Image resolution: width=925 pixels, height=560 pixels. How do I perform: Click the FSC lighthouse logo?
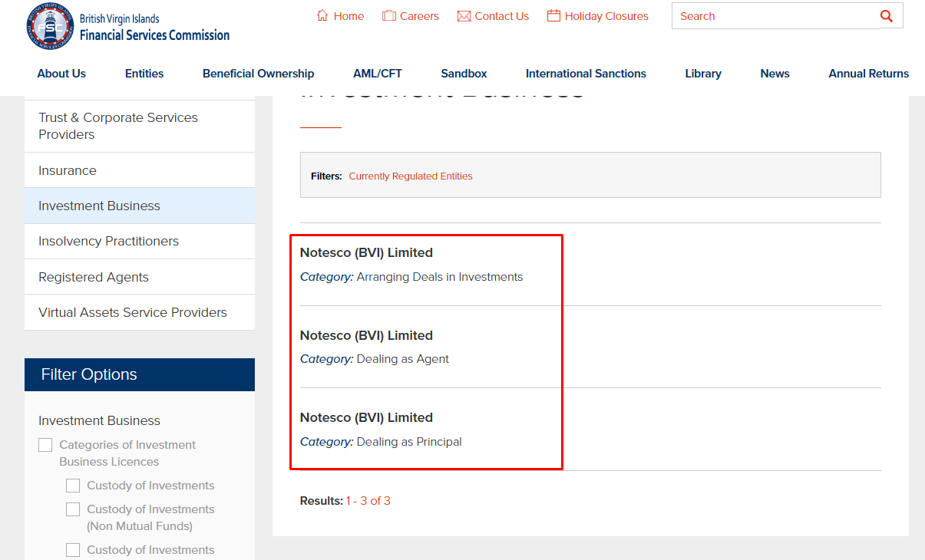tap(51, 26)
